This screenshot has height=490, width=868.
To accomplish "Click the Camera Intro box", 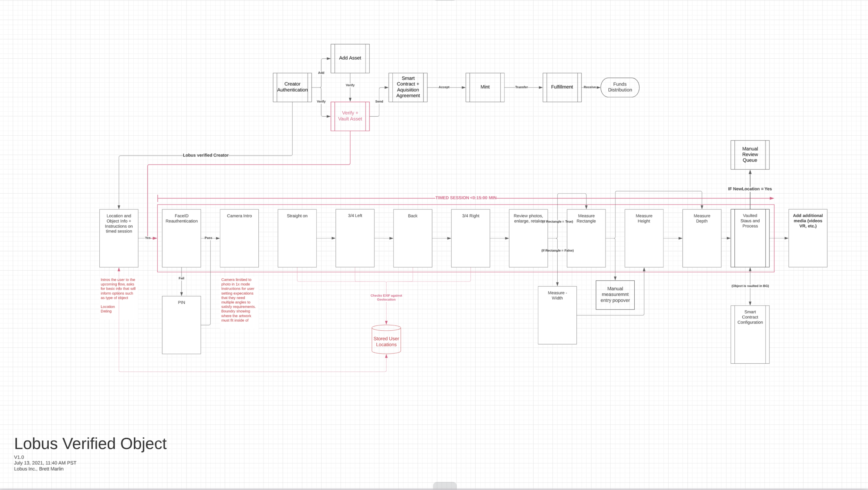I will tap(239, 238).
